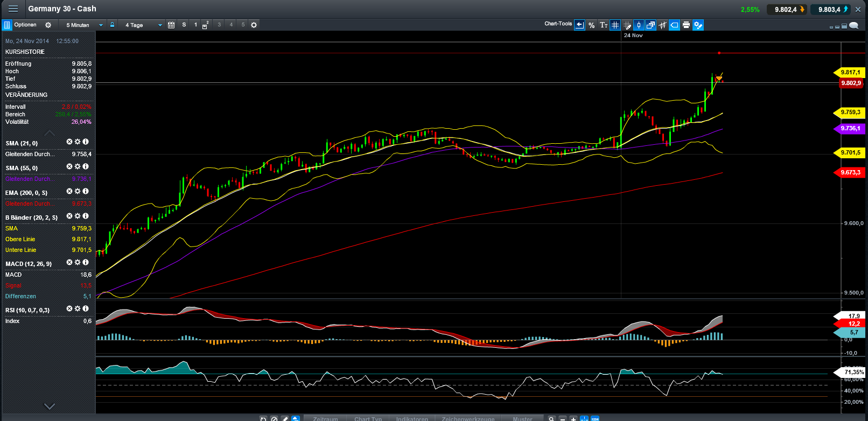Select the text annotation tool
The image size is (868, 421).
[x=604, y=25]
